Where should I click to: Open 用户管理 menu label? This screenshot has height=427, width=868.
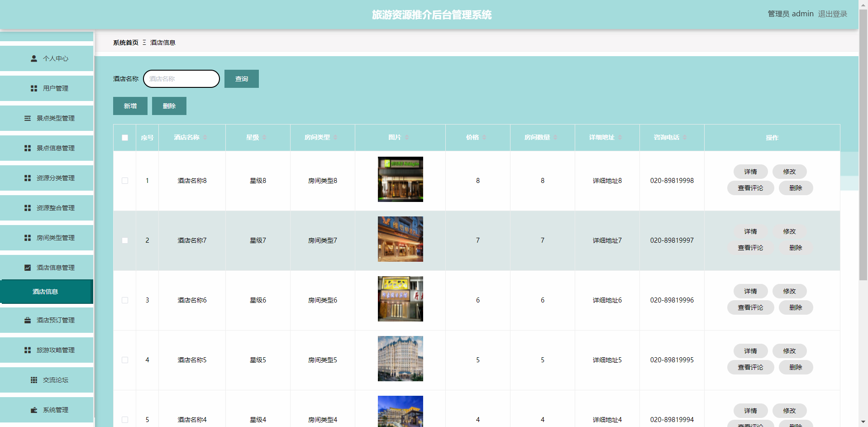(x=56, y=88)
